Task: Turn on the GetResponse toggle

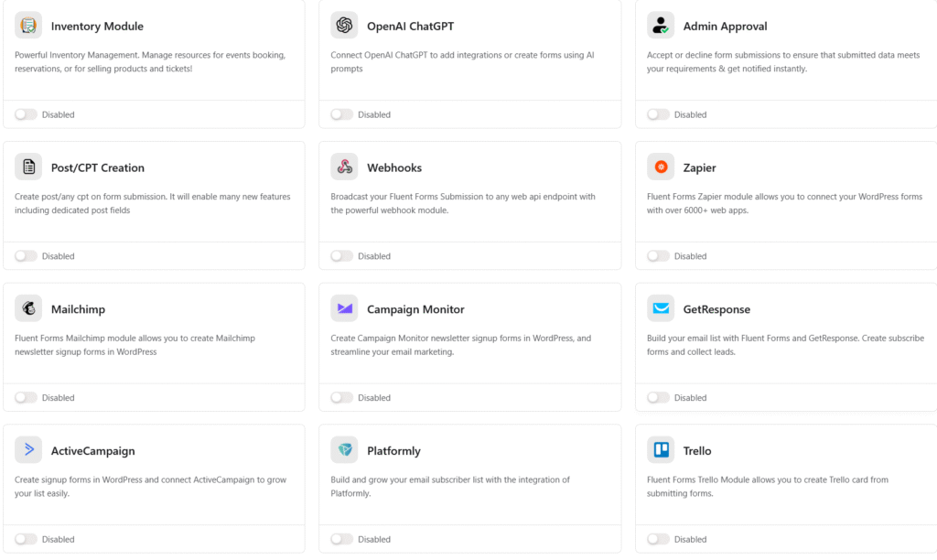Action: (658, 397)
